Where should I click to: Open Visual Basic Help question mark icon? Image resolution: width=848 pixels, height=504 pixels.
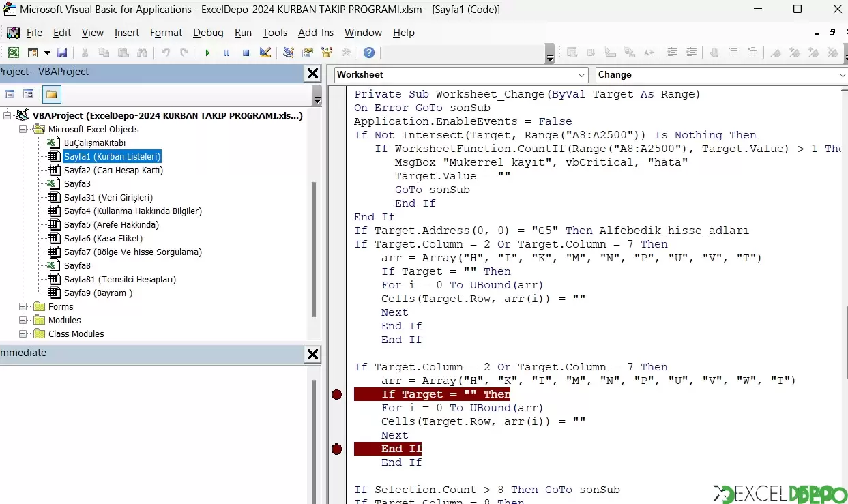coord(368,53)
